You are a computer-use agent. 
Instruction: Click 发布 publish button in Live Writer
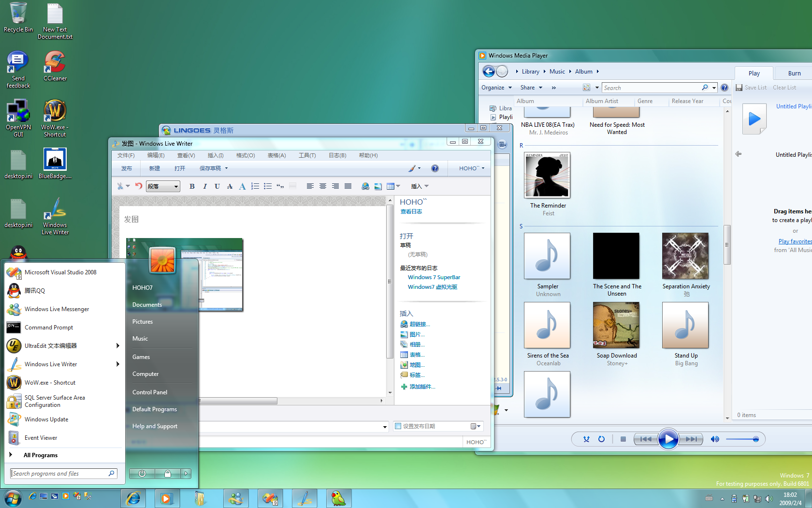pyautogui.click(x=127, y=168)
